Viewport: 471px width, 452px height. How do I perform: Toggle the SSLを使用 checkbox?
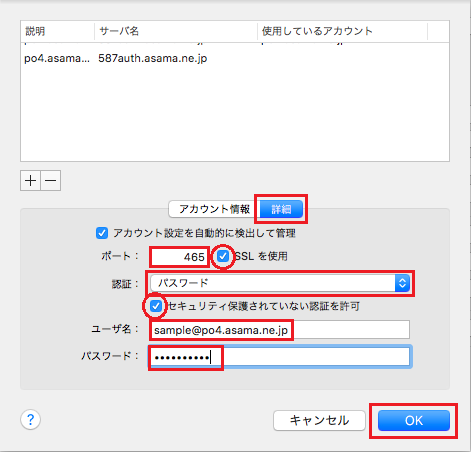(223, 256)
